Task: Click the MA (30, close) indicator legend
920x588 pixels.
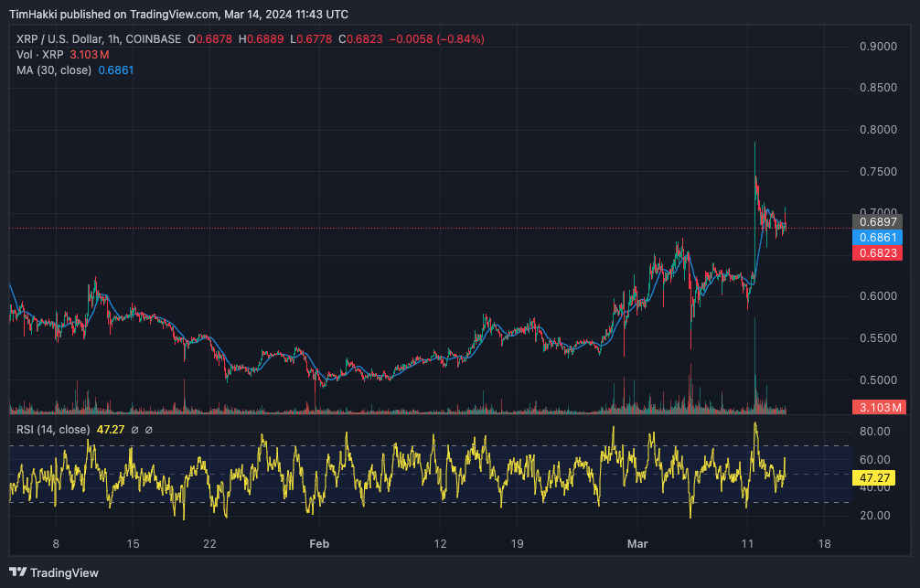Action: [54, 70]
